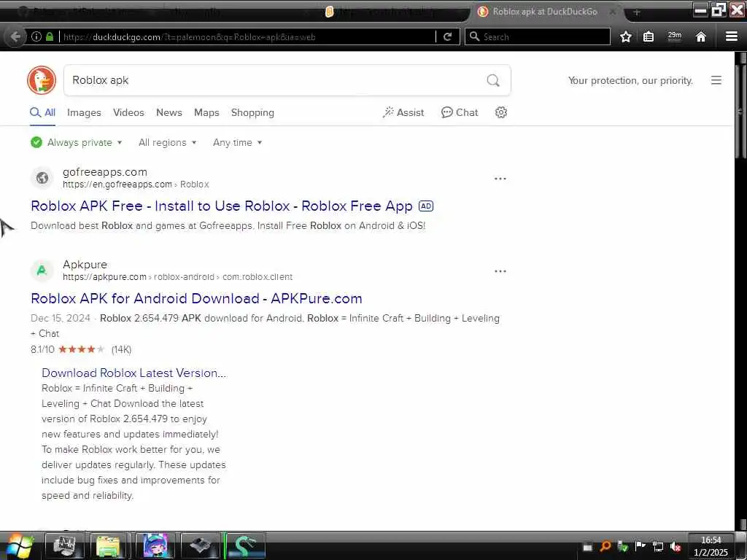The image size is (747, 560).
Task: Switch to the Shopping tab
Action: [x=252, y=113]
